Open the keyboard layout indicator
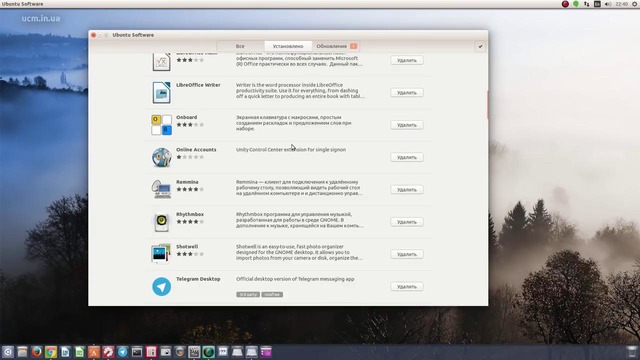Viewport: 640px width, 360px height. click(x=597, y=4)
